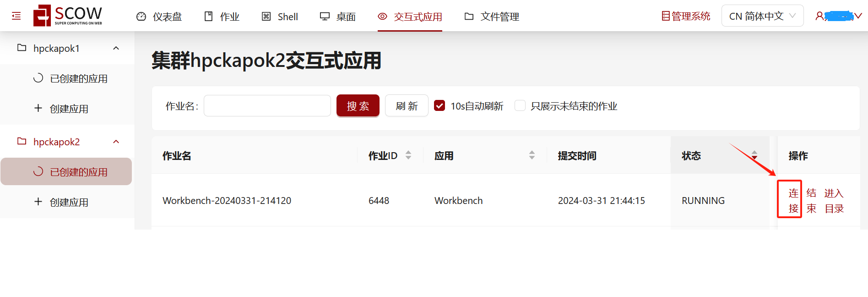Open the user account dropdown arrow
This screenshot has height=297, width=868.
tap(858, 16)
